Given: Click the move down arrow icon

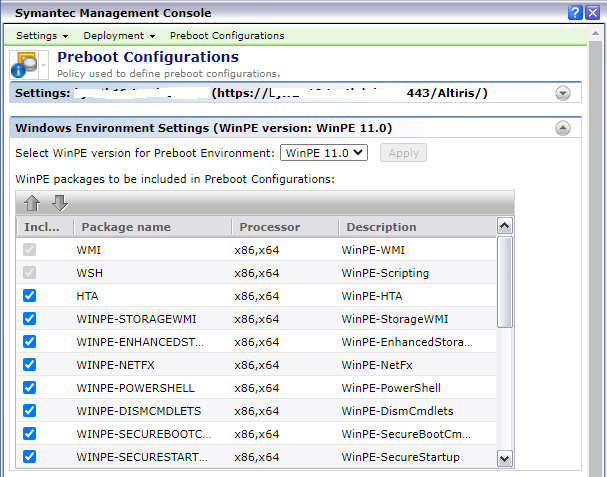Looking at the screenshot, I should (x=60, y=203).
